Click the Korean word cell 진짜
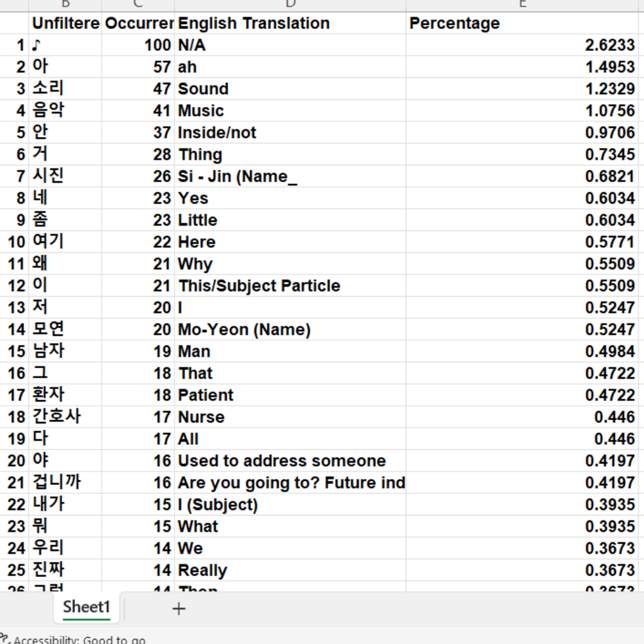This screenshot has height=644, width=644. (x=65, y=570)
